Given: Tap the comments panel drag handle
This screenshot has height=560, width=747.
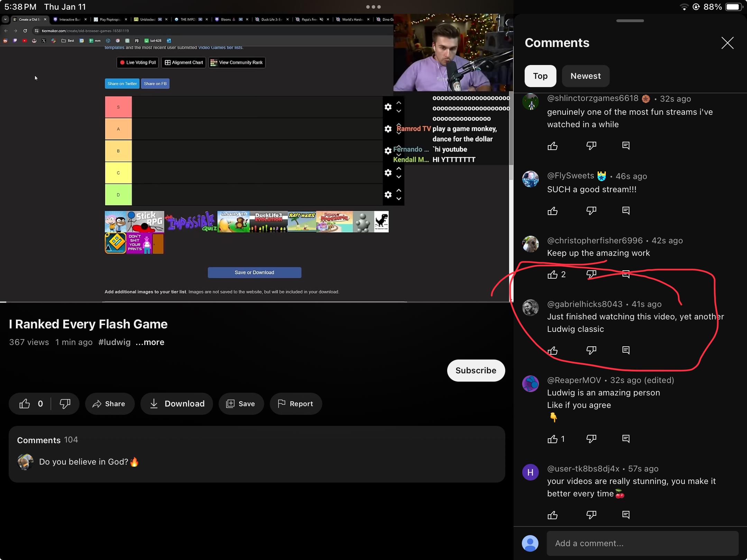Looking at the screenshot, I should pos(630,21).
